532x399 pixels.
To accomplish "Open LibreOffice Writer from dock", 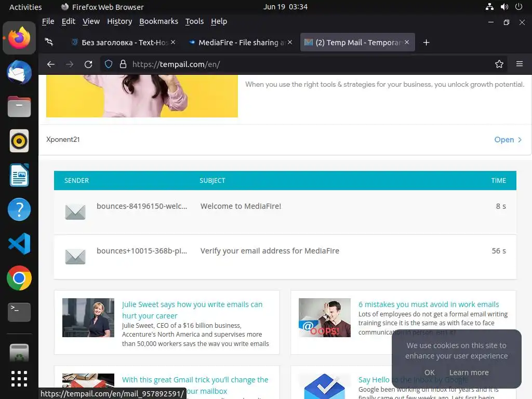I will click(19, 175).
